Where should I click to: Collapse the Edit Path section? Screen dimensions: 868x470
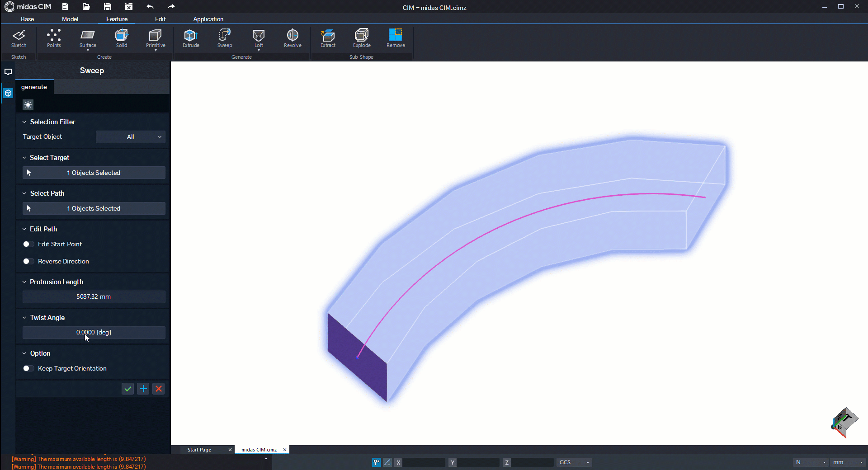(x=24, y=229)
